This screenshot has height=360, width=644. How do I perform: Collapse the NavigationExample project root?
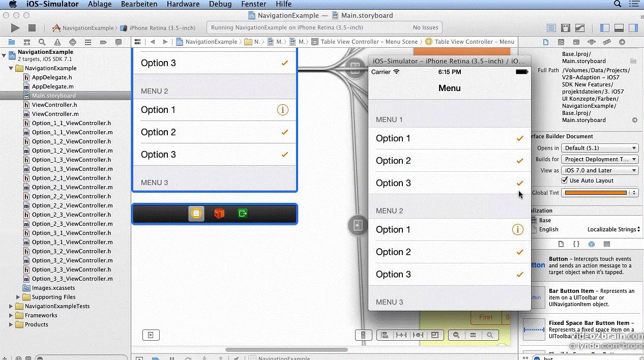pos(4,55)
